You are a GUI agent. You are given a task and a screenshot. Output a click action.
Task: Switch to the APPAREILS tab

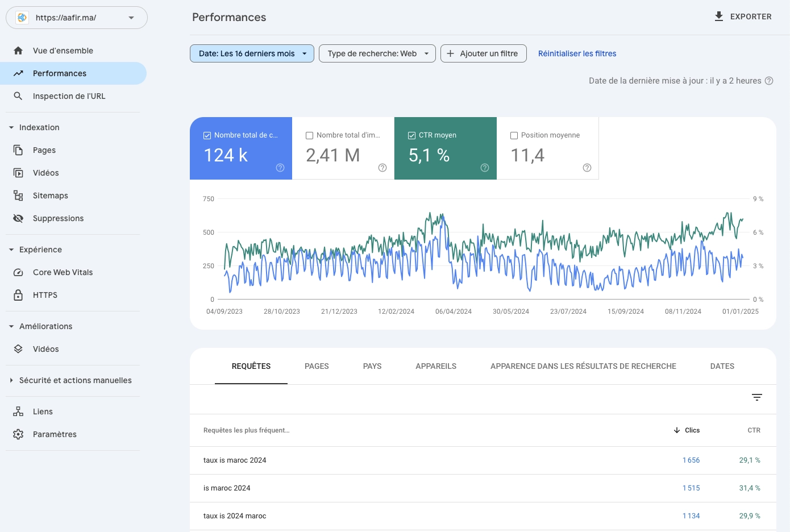(436, 366)
